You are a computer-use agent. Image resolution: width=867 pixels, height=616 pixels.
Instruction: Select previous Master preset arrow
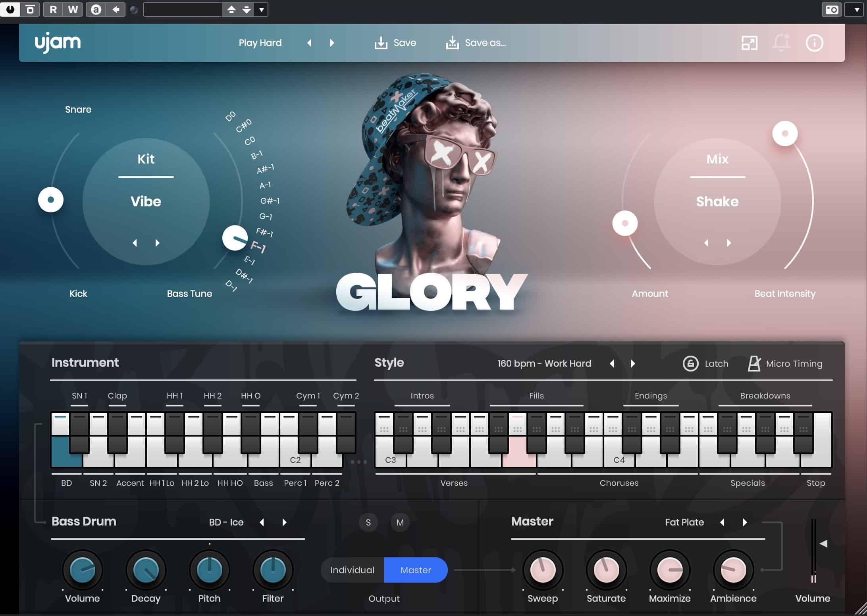pos(722,522)
